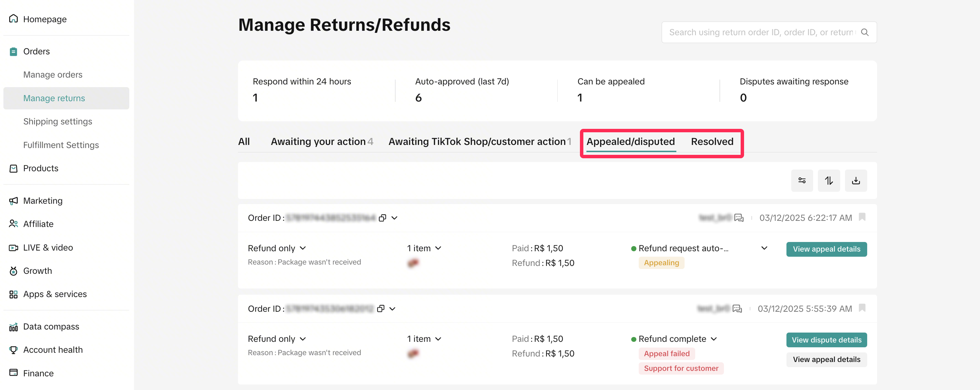
Task: Click the search magnifier icon
Action: tap(864, 32)
